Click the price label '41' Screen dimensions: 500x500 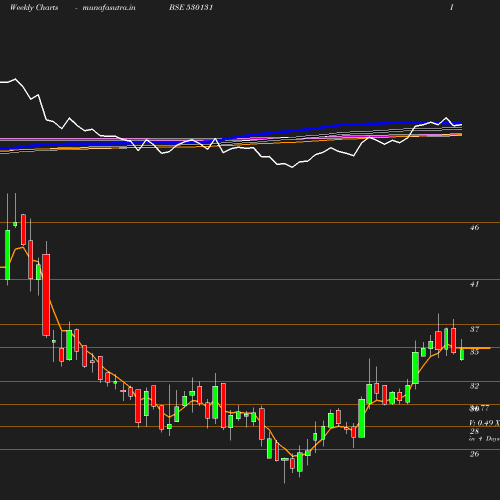[474, 284]
